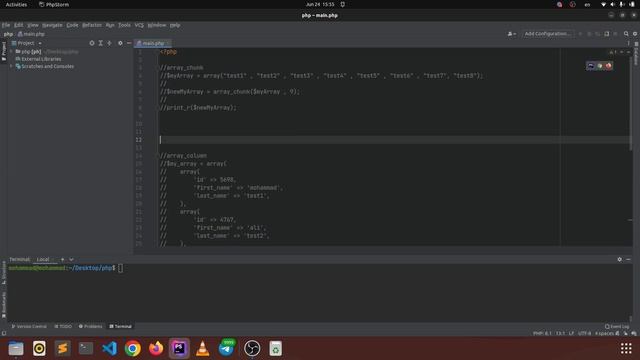This screenshot has width=640, height=360.
Task: Toggle the Project side tool window tab
Action: click(4, 51)
